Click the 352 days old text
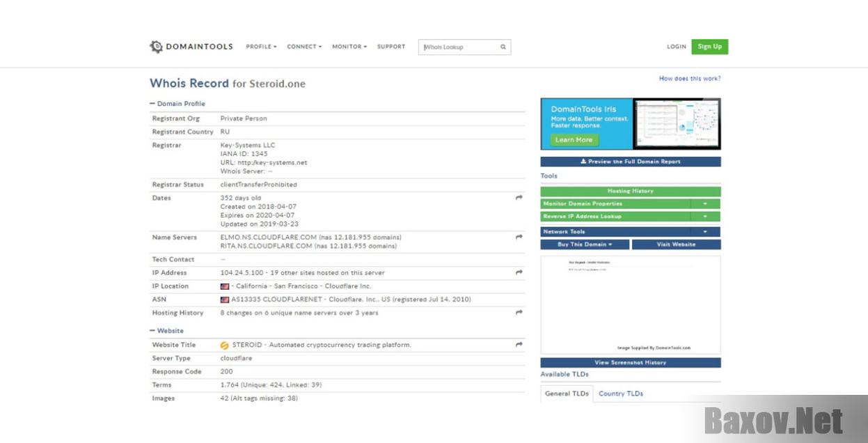Viewport: 868px width, 443px height. click(241, 198)
